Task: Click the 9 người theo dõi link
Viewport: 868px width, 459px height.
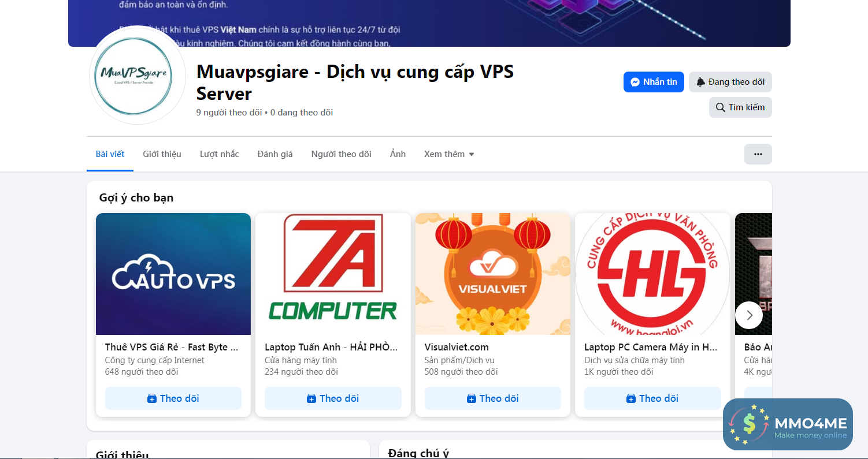Action: pos(229,113)
